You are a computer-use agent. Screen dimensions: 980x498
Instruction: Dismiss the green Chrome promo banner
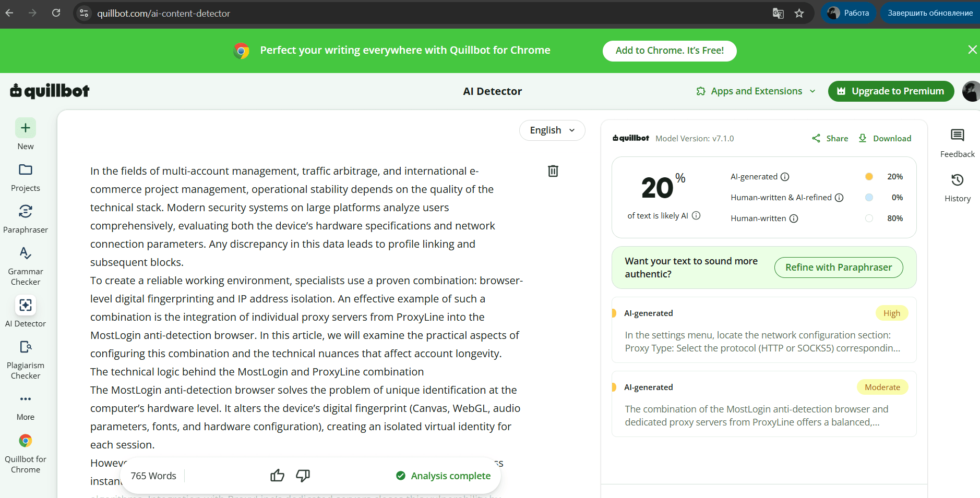tap(972, 50)
